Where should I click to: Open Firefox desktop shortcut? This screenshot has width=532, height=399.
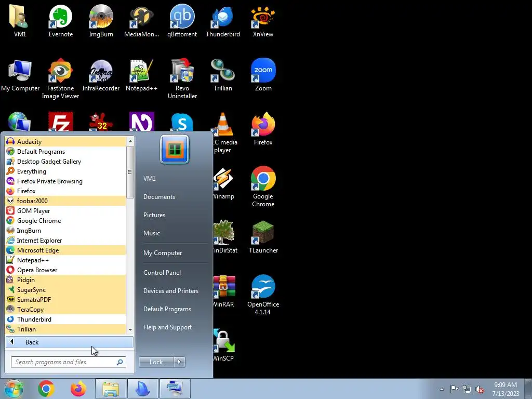(263, 129)
